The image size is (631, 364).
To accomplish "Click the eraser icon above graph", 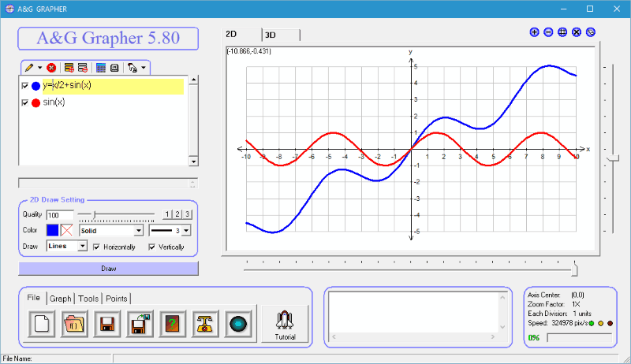I will click(x=590, y=32).
